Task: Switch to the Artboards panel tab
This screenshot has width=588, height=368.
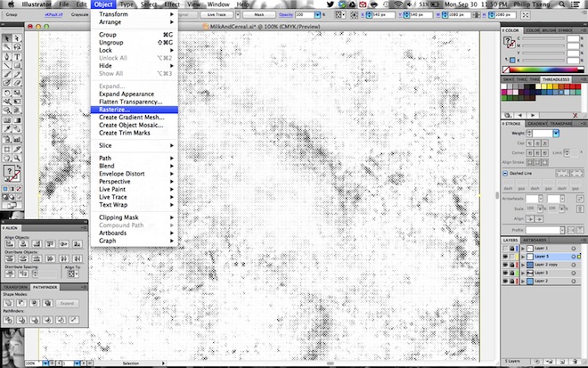Action: (535, 240)
